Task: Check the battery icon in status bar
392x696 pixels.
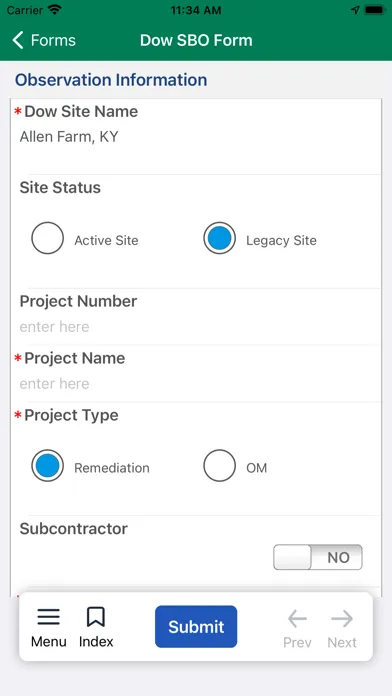Action: click(375, 10)
